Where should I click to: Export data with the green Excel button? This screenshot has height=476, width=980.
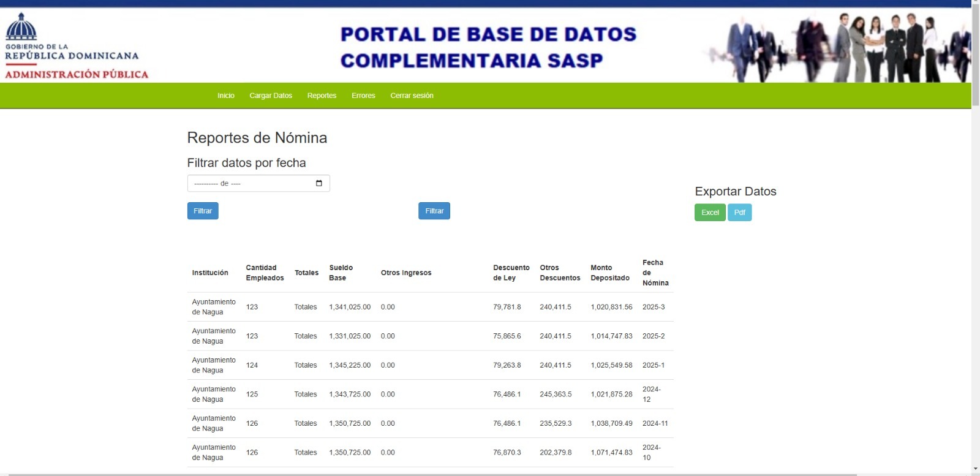point(710,213)
